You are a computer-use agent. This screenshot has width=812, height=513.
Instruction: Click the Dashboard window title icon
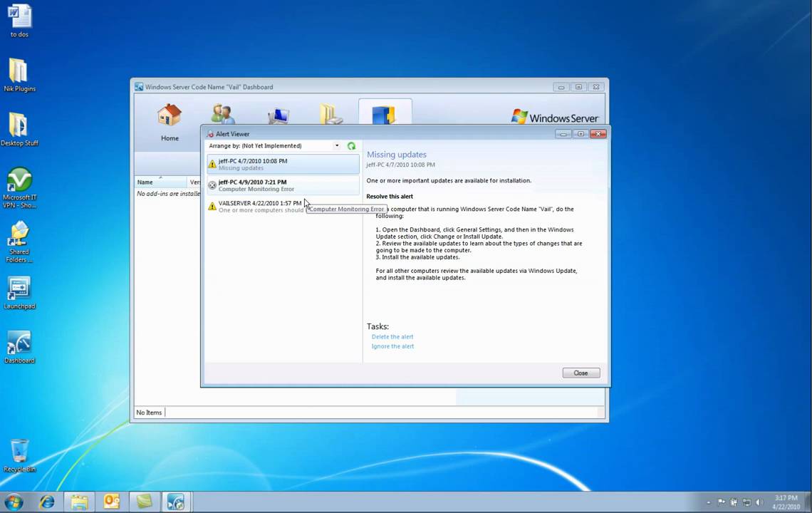[139, 87]
